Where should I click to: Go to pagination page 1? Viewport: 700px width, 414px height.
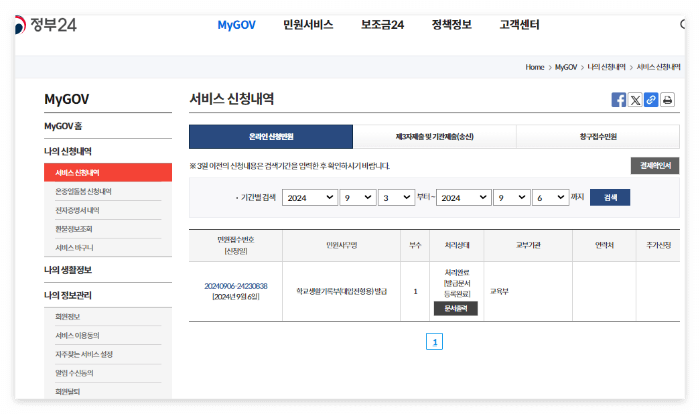tap(434, 342)
